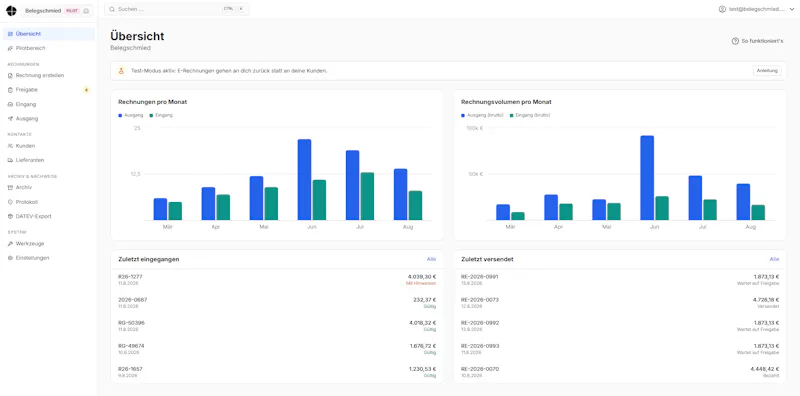Open incoming invoice RG-49674

tap(277, 349)
